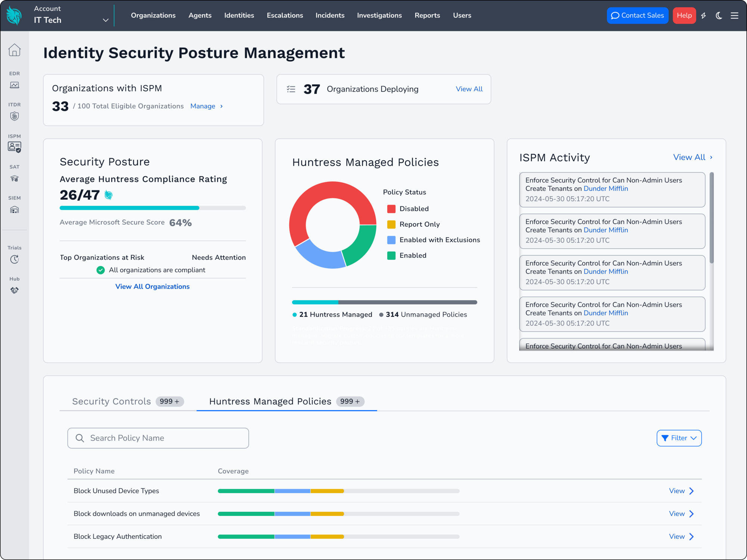
Task: Open the hamburger menu icon
Action: tap(735, 16)
